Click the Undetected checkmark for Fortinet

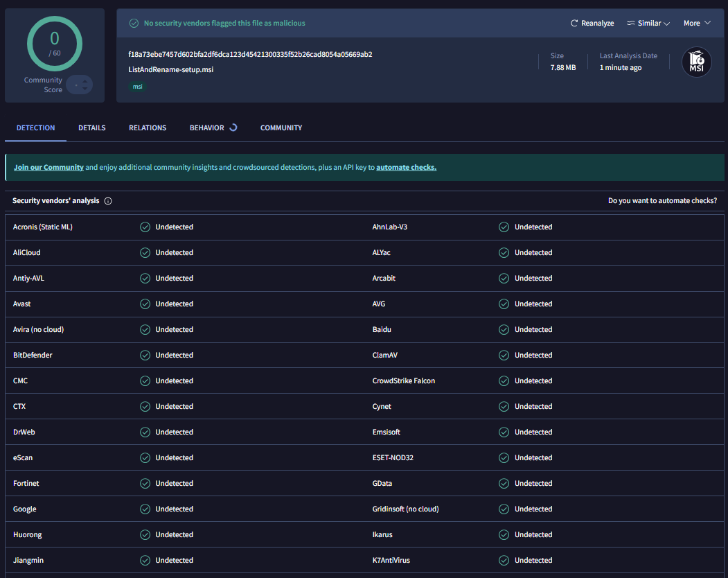click(145, 483)
